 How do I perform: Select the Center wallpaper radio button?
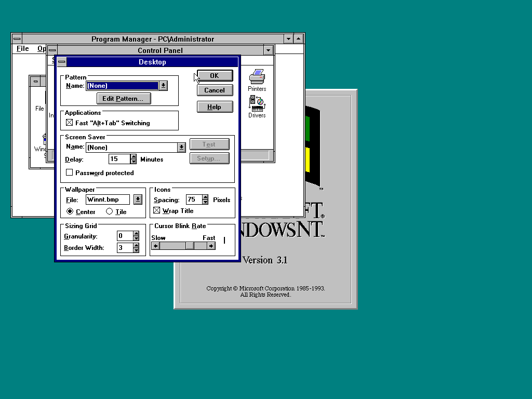70,211
